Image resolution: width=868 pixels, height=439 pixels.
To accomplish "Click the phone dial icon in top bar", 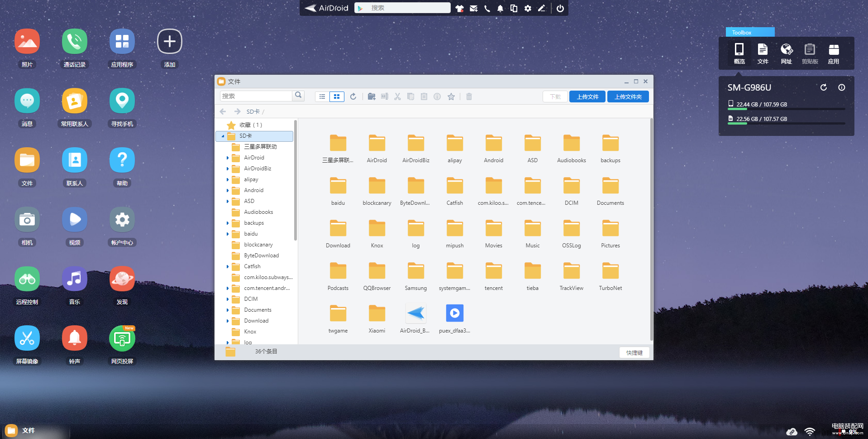I will [487, 8].
